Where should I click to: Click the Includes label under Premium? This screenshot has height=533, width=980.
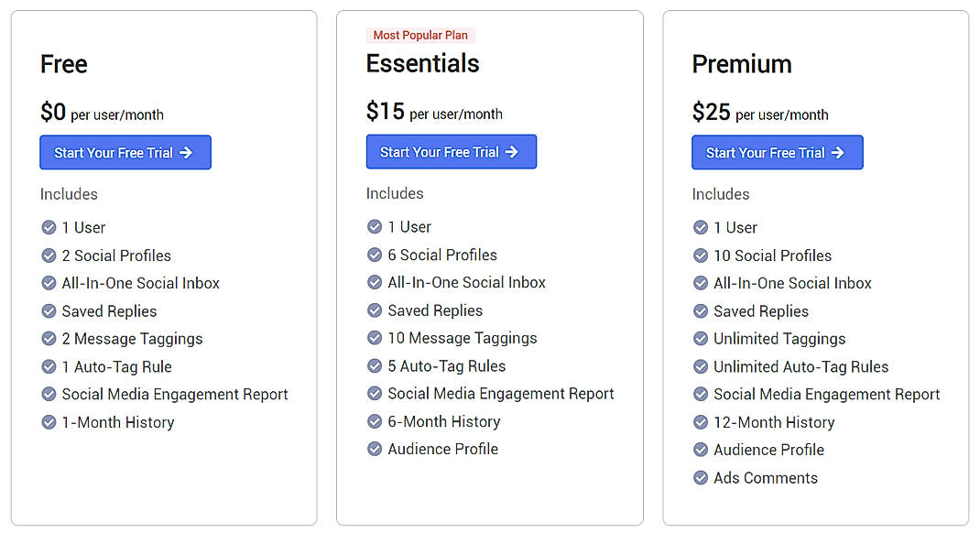[721, 194]
